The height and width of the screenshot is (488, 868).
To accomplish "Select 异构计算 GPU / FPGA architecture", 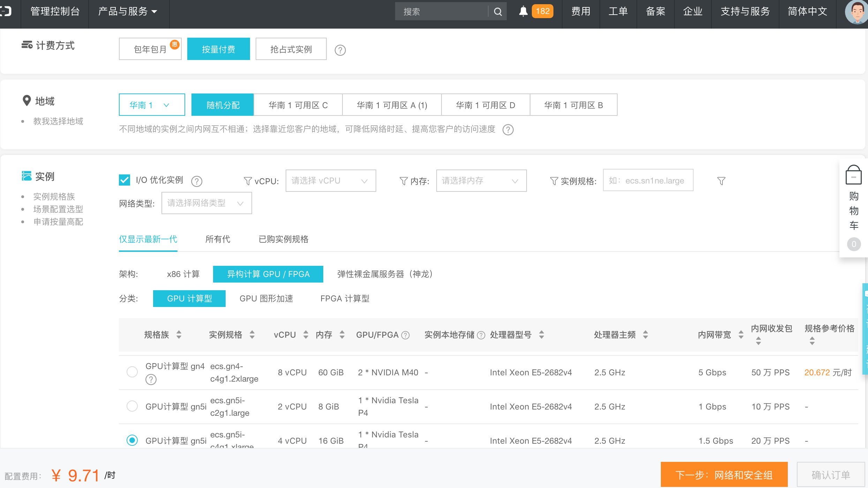I will (x=268, y=274).
